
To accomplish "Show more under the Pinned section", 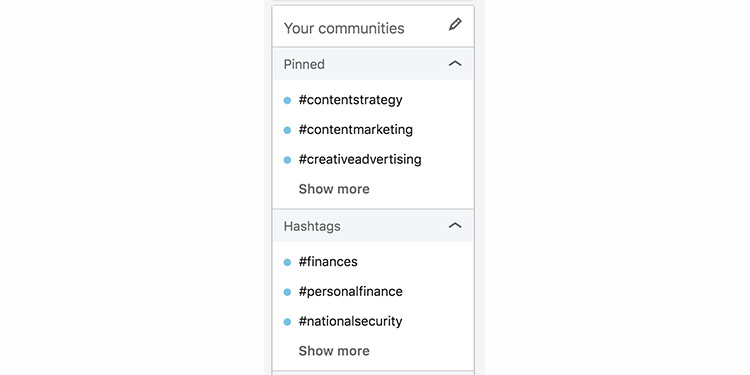I will (x=334, y=189).
